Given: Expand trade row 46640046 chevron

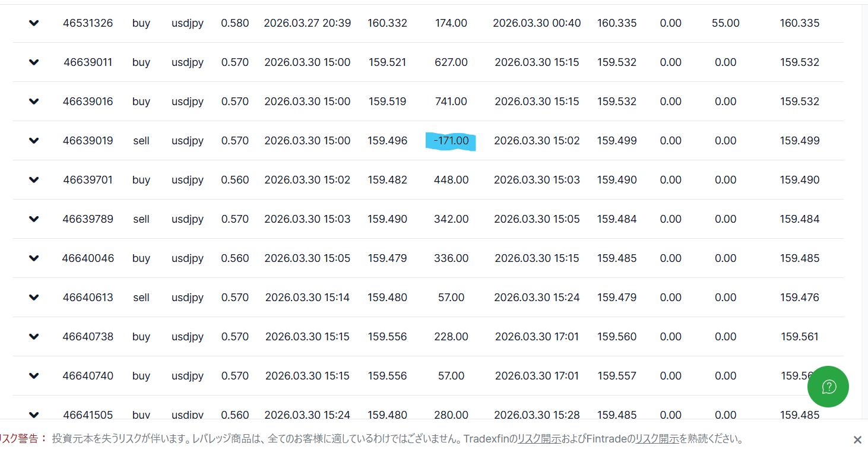Looking at the screenshot, I should [x=34, y=258].
